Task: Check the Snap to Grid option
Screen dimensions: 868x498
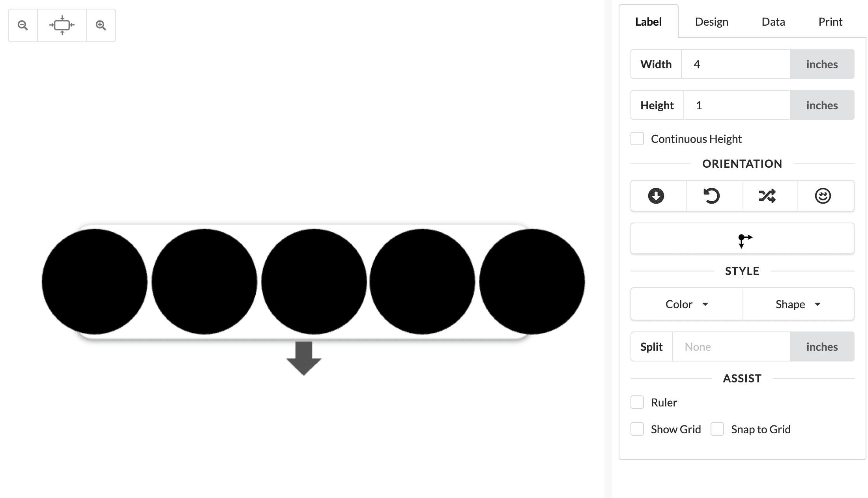Action: click(x=717, y=429)
